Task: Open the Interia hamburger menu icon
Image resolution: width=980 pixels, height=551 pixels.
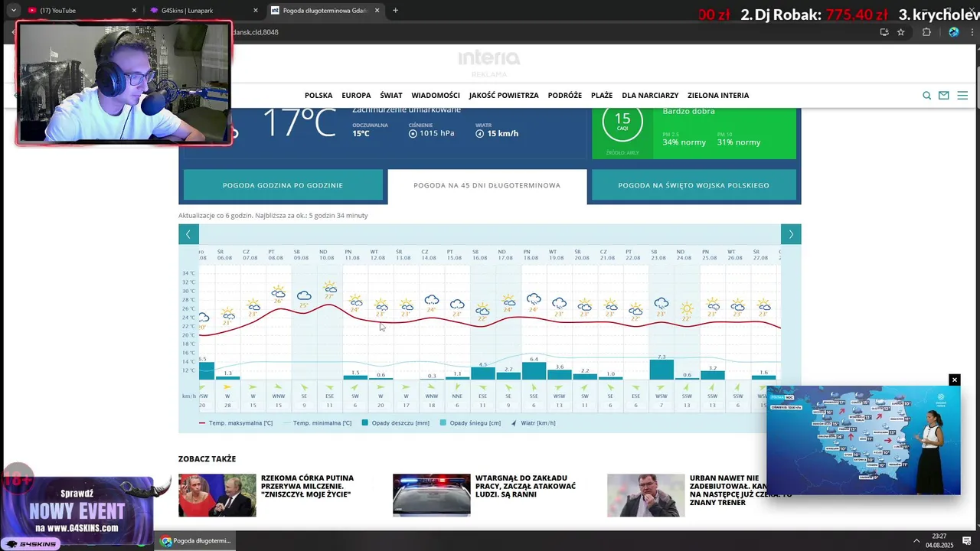Action: click(x=962, y=96)
